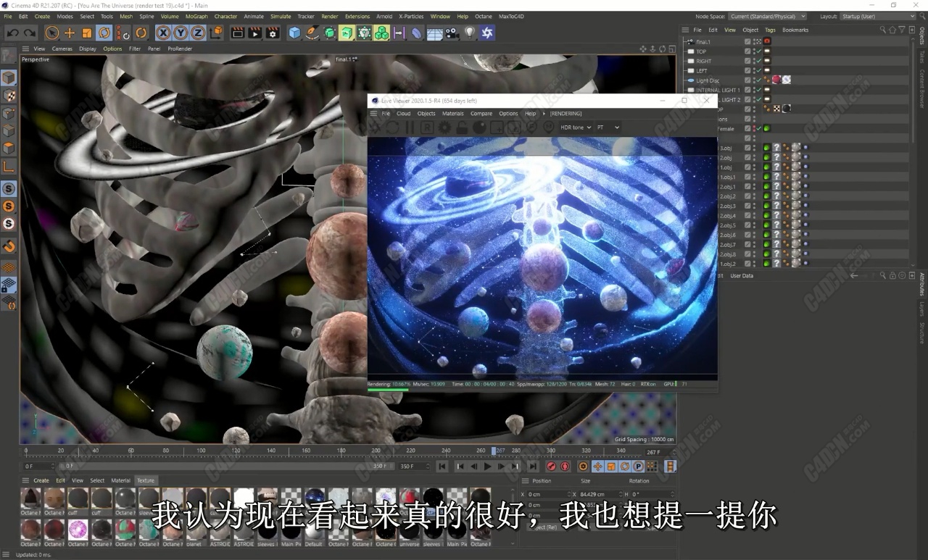Open Compare menu in Live Viewer
The image size is (928, 560).
click(x=481, y=114)
